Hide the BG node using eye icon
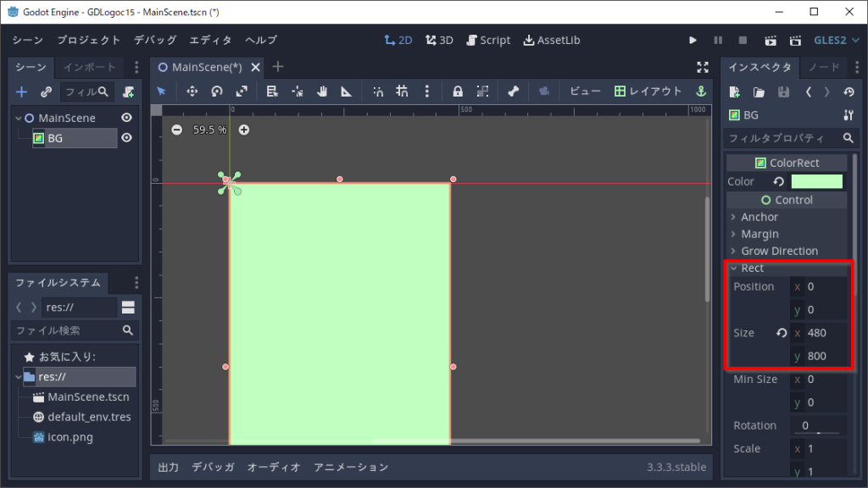 [x=126, y=138]
